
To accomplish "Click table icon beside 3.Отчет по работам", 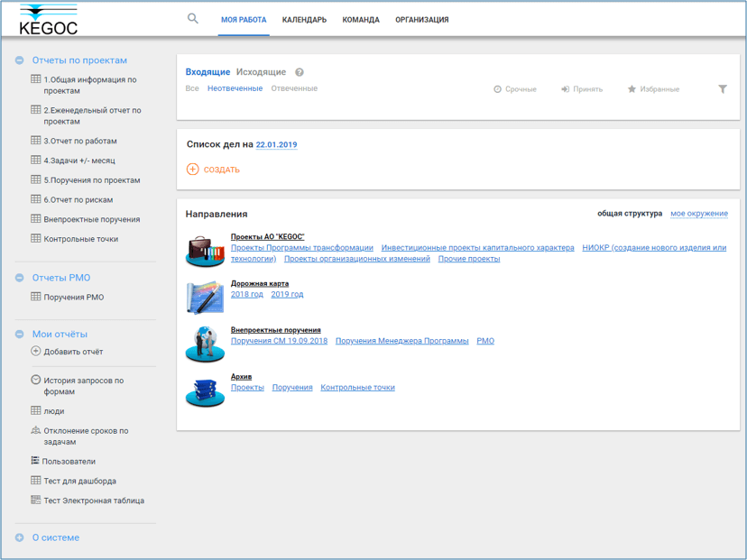I will click(x=36, y=141).
